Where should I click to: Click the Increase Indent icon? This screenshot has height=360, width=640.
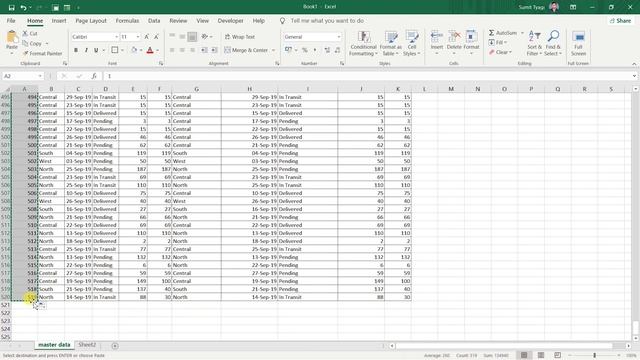tap(214, 50)
